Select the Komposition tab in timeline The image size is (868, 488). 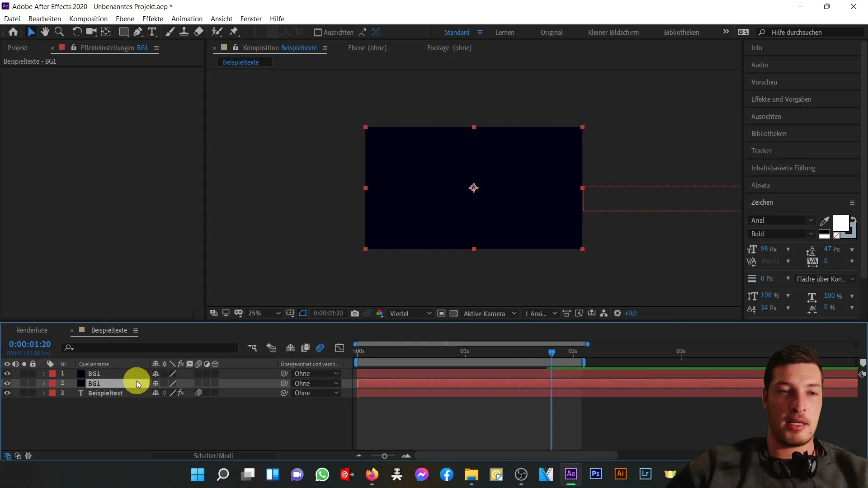point(109,329)
